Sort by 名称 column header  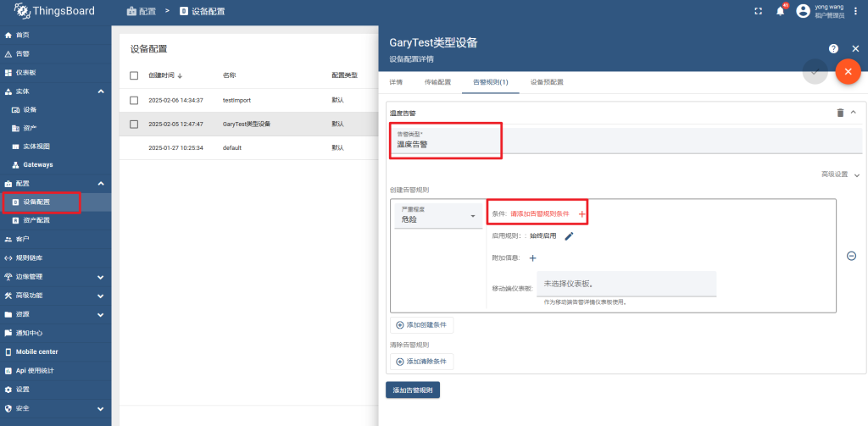pos(229,75)
